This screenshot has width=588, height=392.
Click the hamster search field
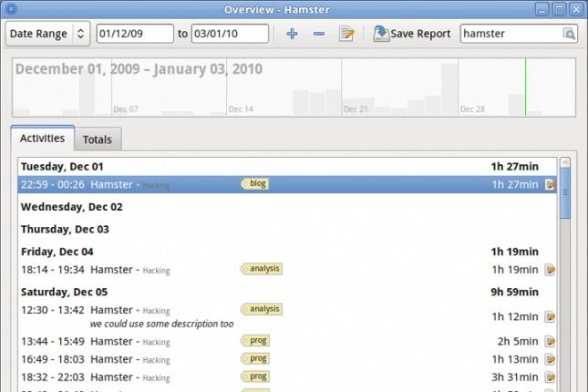tap(519, 34)
